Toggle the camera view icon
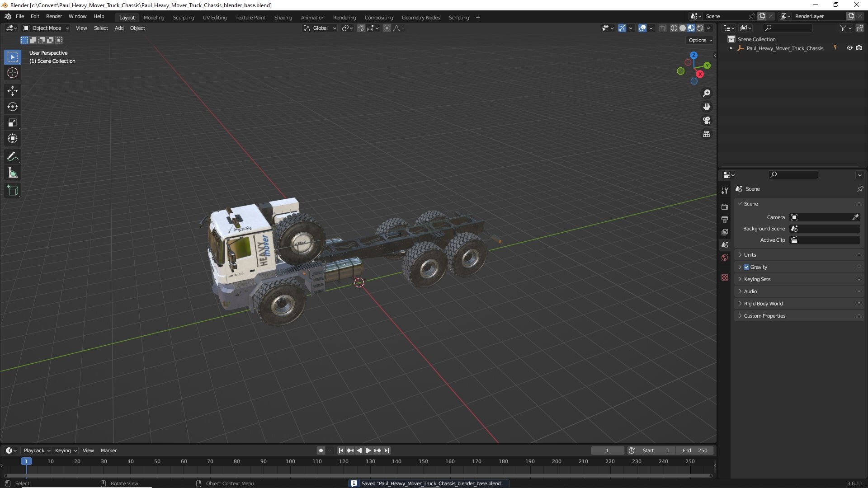The image size is (868, 488). (x=707, y=120)
